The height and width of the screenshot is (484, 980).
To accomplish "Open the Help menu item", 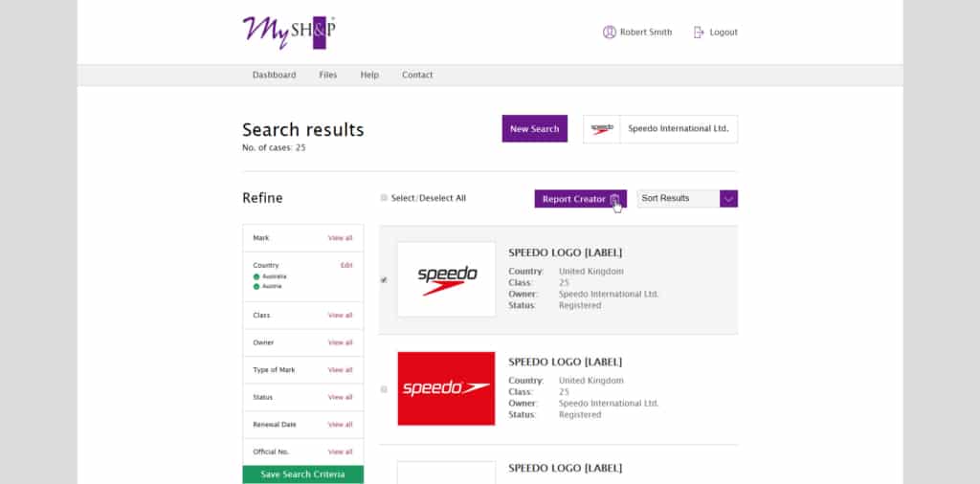I will pyautogui.click(x=369, y=75).
